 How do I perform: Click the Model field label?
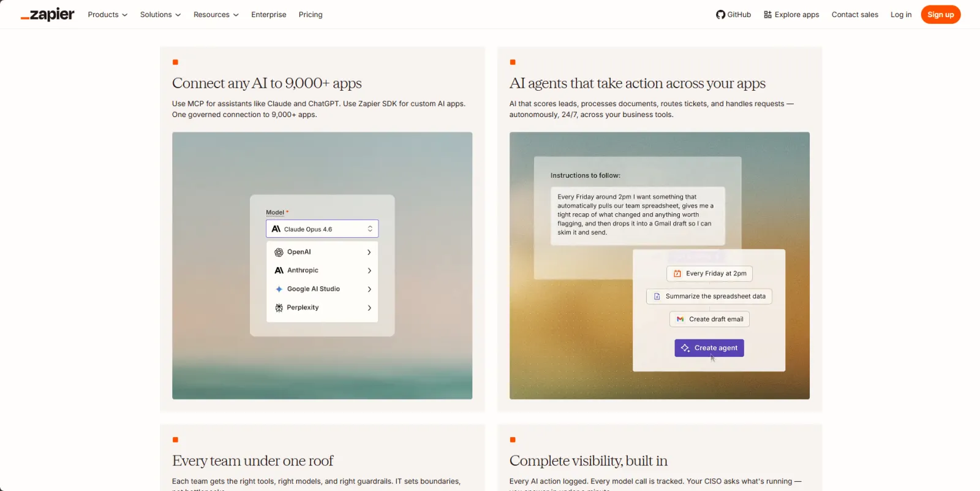pyautogui.click(x=275, y=212)
